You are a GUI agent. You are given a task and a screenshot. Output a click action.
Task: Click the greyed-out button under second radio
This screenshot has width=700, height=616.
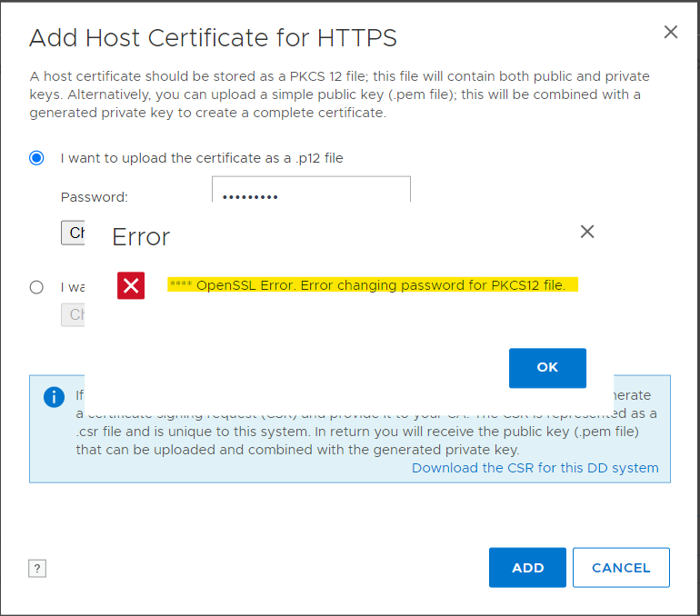tap(73, 314)
